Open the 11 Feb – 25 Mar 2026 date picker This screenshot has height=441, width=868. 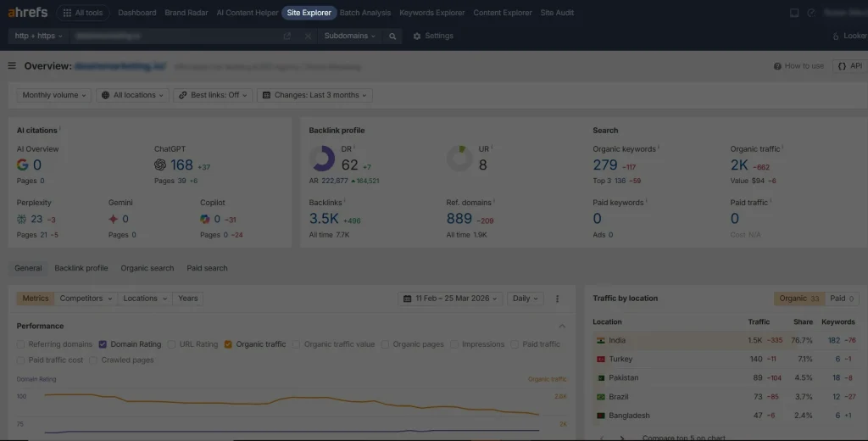pyautogui.click(x=450, y=299)
